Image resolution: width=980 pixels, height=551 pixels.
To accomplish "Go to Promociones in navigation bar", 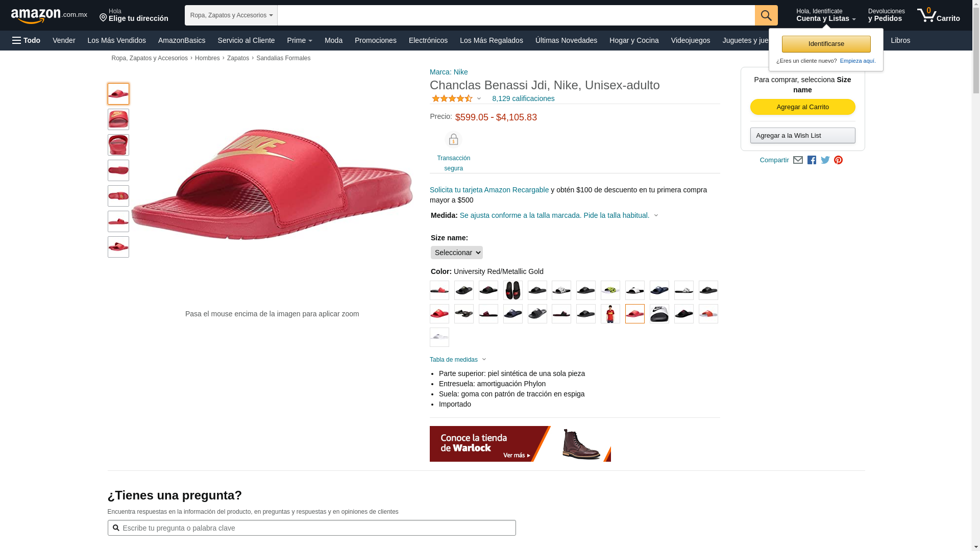I will click(x=375, y=40).
